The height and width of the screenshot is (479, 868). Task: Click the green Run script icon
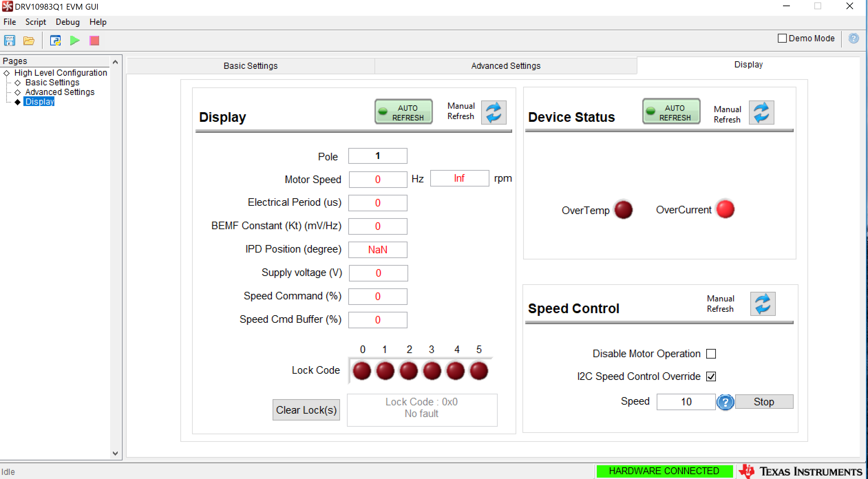click(x=75, y=41)
